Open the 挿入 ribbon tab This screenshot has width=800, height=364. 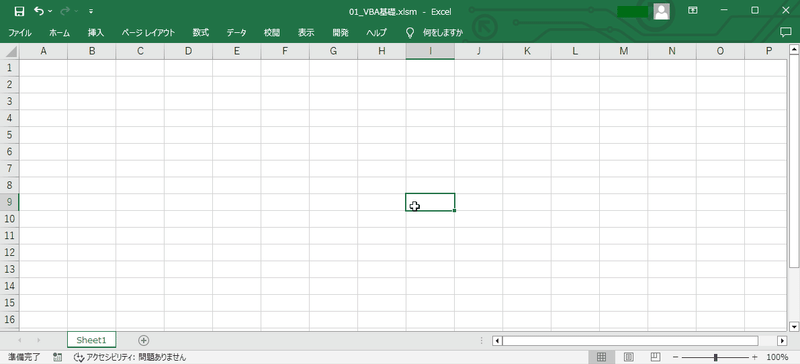pyautogui.click(x=96, y=33)
